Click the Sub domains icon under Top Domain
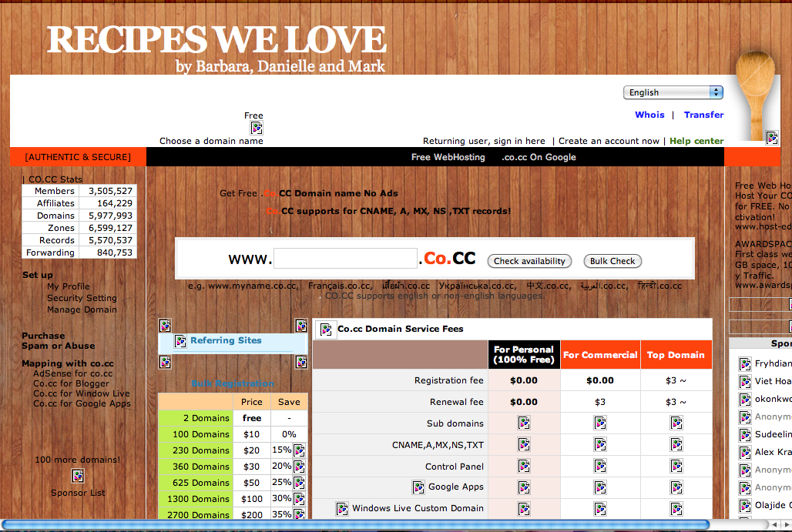Image resolution: width=792 pixels, height=532 pixels. (676, 423)
